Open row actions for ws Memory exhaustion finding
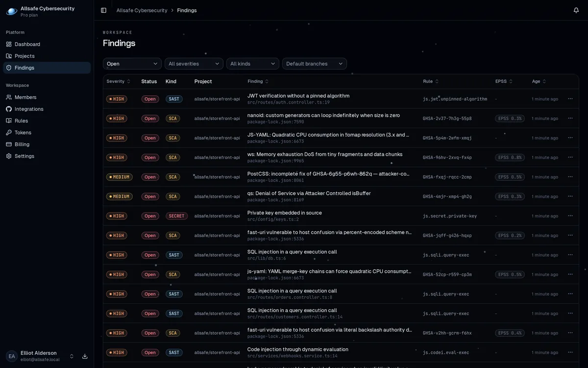Image resolution: width=588 pixels, height=368 pixels. click(570, 158)
